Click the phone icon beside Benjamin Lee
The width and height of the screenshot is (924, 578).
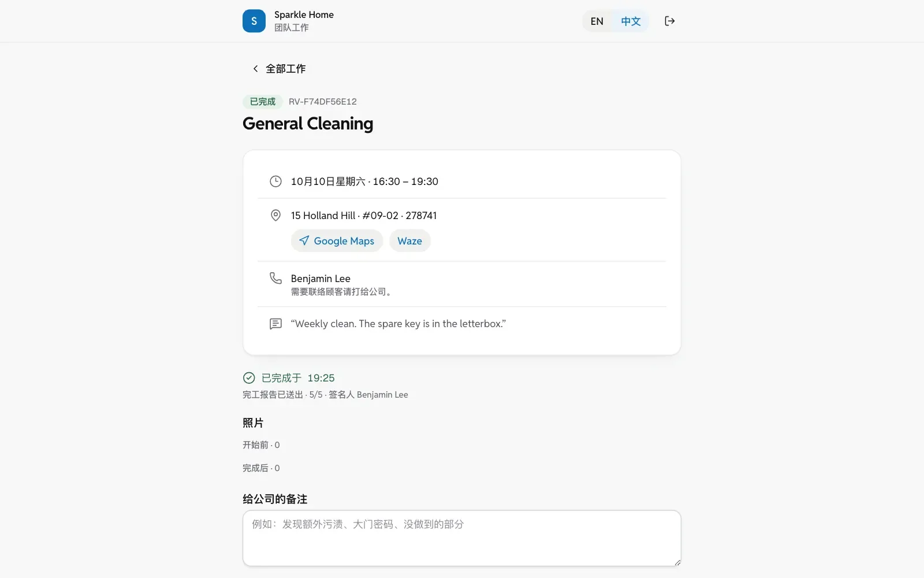275,279
